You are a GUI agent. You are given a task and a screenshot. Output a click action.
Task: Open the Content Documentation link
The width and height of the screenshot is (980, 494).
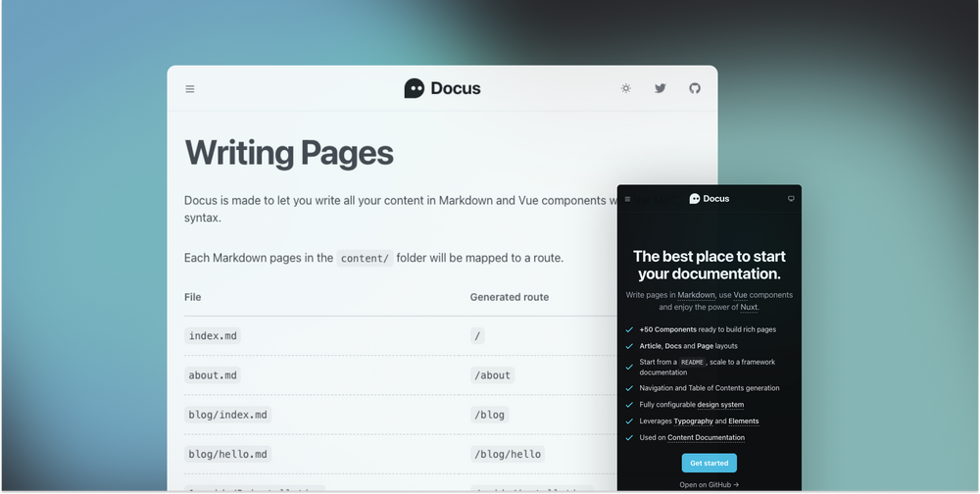706,438
